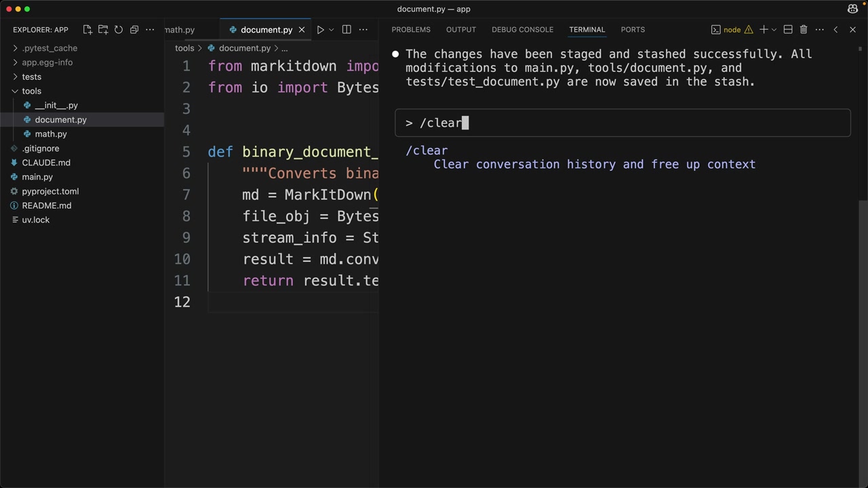Switch to the PROBLEMS tab
This screenshot has width=868, height=488.
tap(410, 30)
